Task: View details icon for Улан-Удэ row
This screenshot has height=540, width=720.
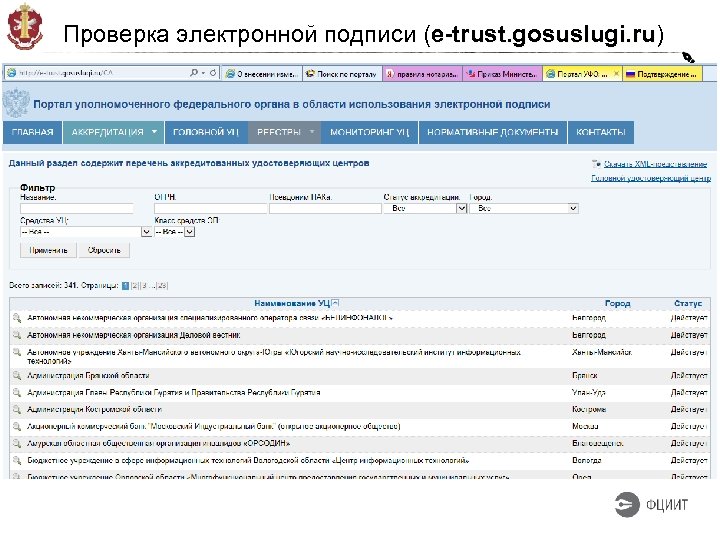Action: [17, 393]
